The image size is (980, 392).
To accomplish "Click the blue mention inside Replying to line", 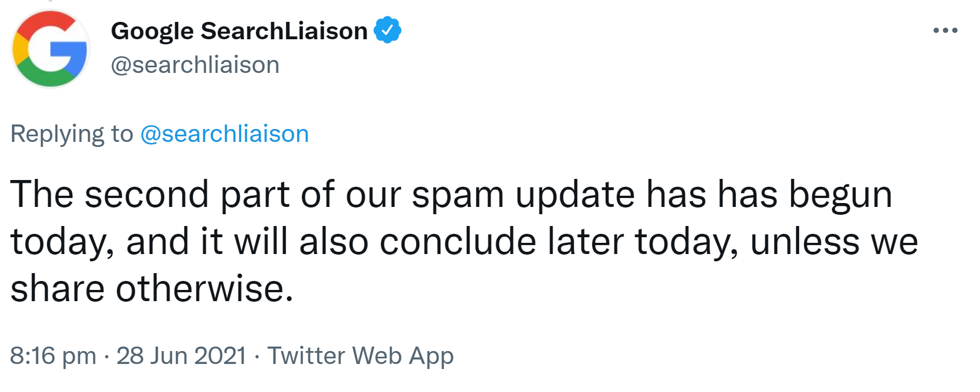I will point(223,133).
